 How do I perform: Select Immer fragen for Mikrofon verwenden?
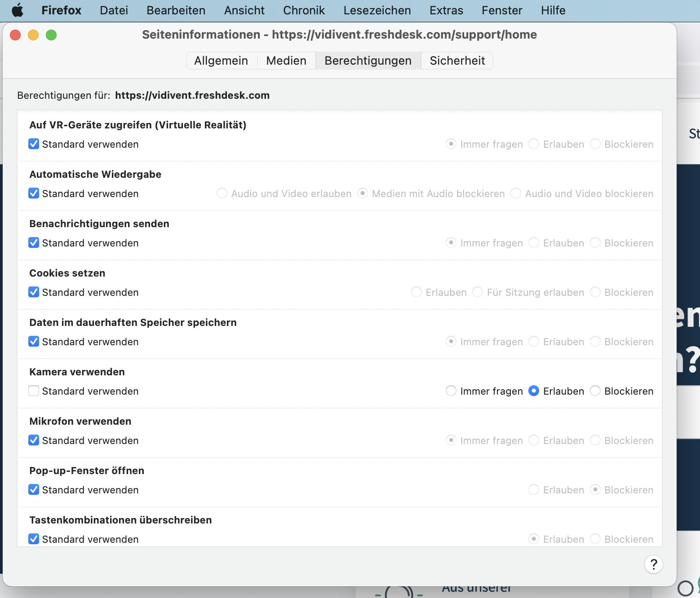click(x=451, y=440)
